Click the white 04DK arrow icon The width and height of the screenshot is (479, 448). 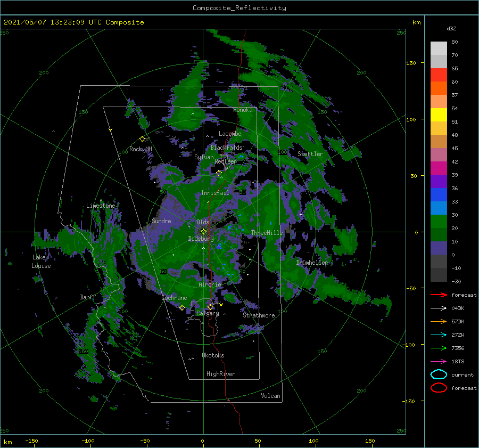pos(439,308)
